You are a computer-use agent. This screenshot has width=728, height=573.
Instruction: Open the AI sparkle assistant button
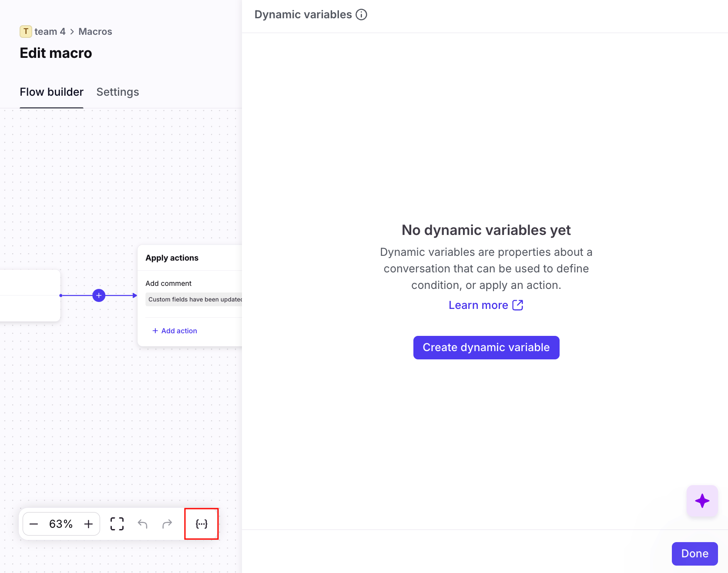pos(702,501)
